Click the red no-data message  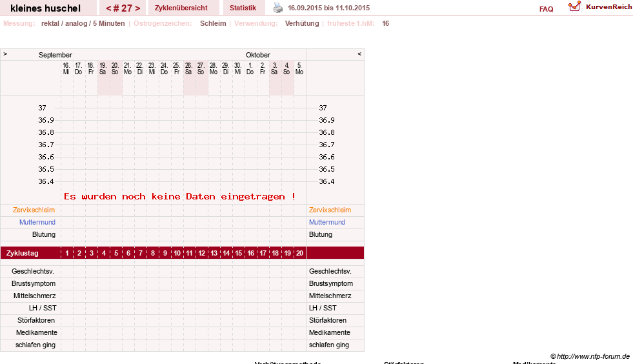click(179, 196)
